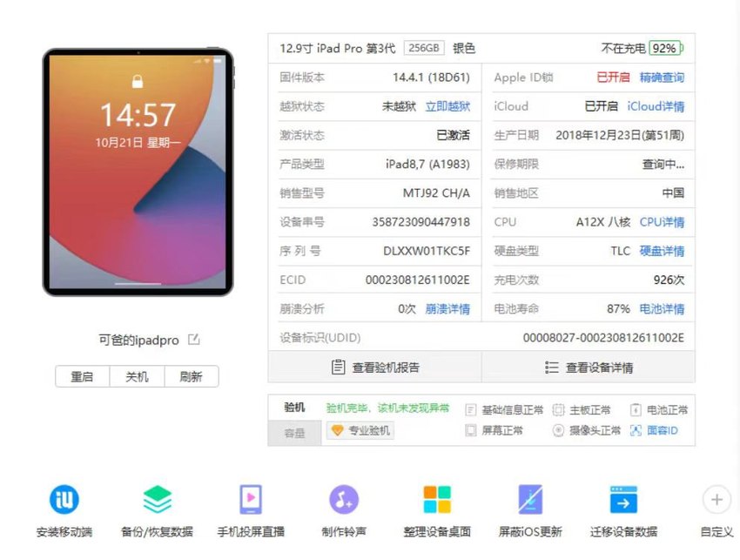Switch to the 容量 tab
The image size is (740, 560).
click(294, 433)
